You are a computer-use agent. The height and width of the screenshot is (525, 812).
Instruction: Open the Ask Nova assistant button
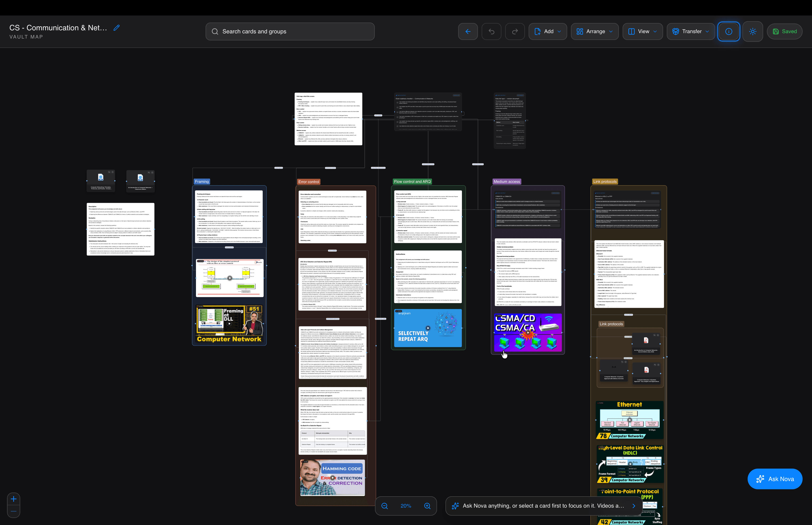775,479
